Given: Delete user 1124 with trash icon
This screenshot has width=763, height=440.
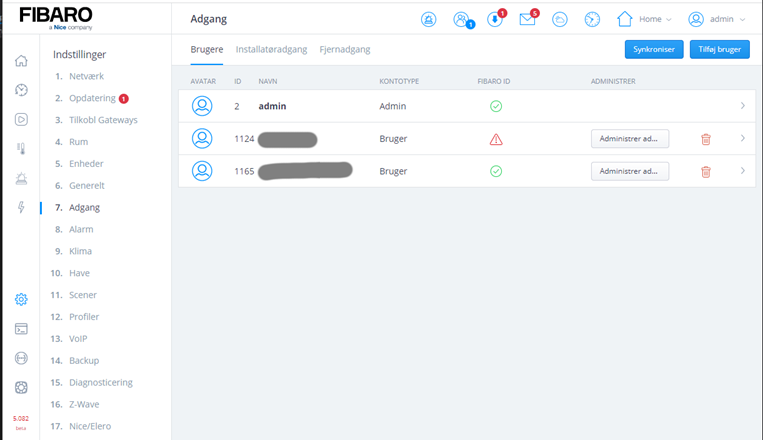Looking at the screenshot, I should click(x=705, y=139).
